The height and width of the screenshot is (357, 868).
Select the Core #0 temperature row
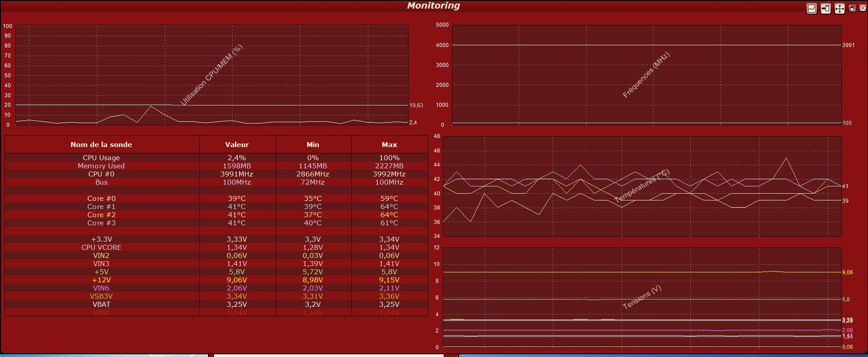101,199
